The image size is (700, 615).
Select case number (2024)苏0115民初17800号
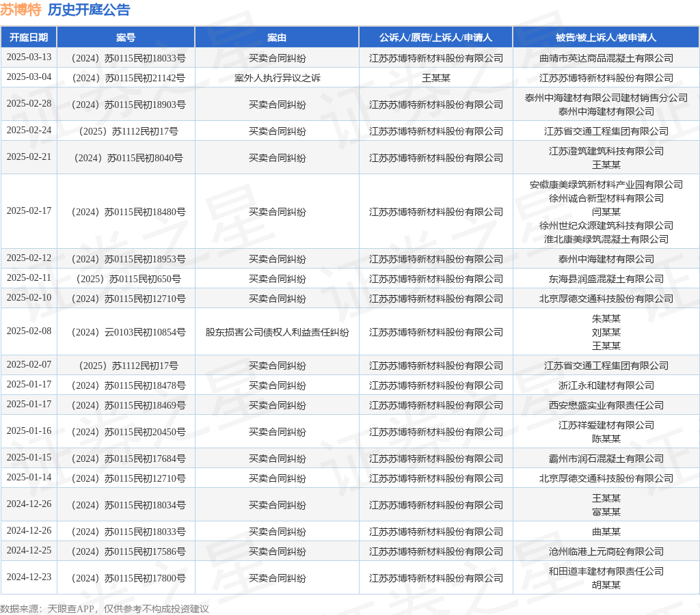tap(129, 578)
